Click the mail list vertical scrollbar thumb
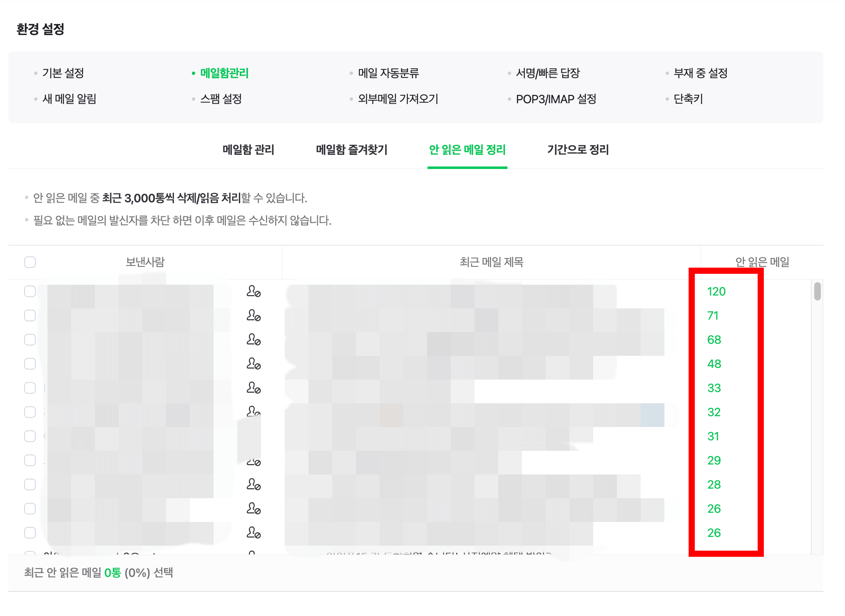This screenshot has width=845, height=616. point(818,291)
